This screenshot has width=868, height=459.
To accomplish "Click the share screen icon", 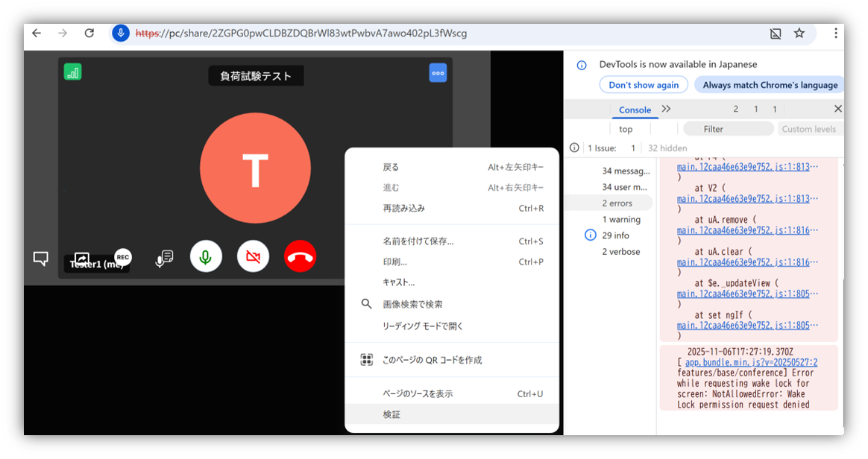I will (82, 258).
